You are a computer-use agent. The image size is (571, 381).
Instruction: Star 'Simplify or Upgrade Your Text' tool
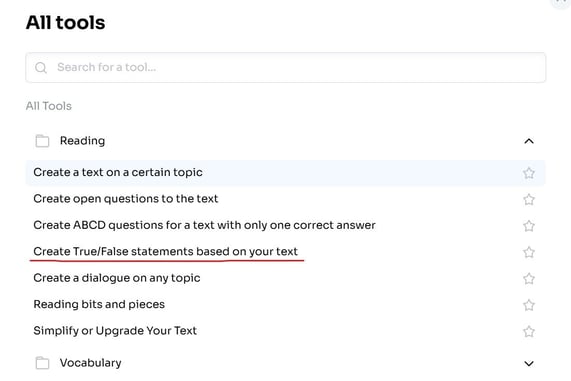point(529,331)
